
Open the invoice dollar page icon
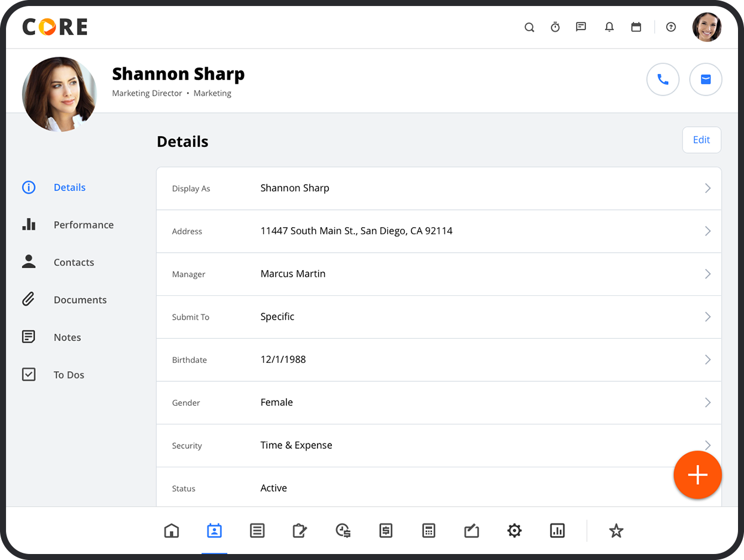pos(386,531)
